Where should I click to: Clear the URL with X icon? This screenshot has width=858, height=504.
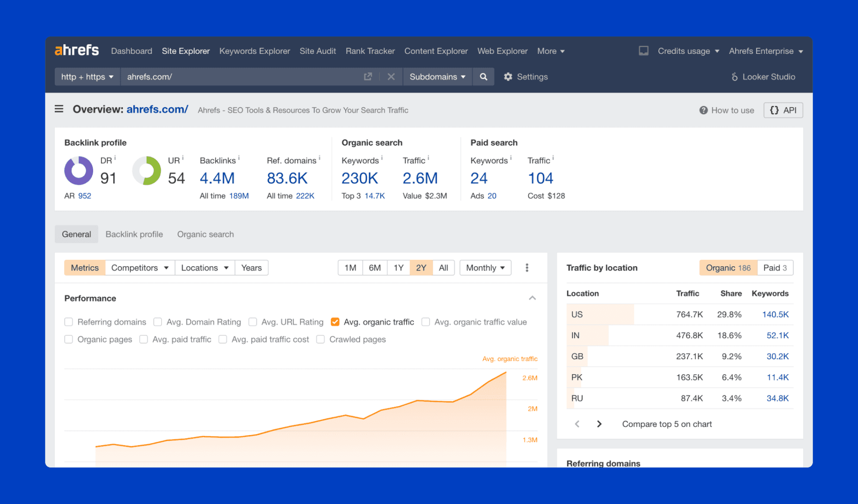(391, 77)
